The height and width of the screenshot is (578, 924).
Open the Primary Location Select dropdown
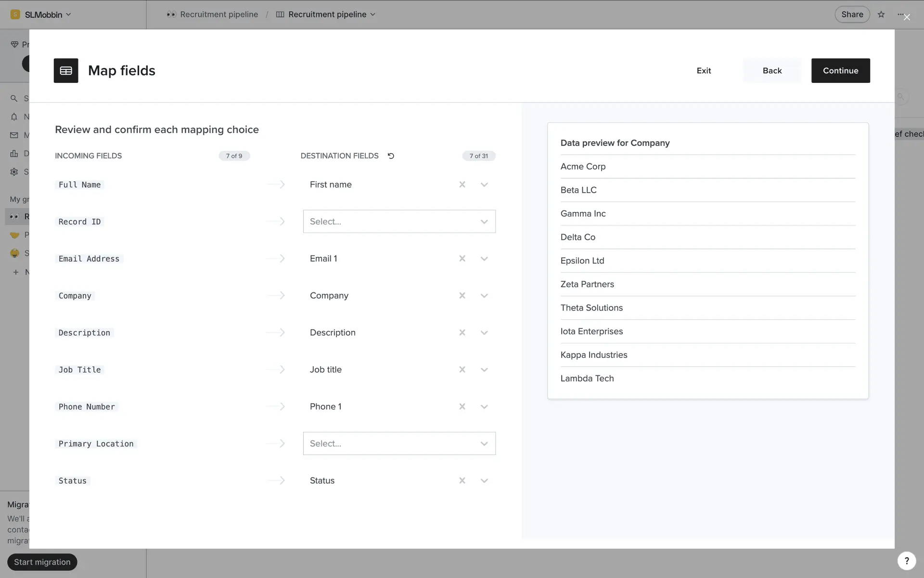399,444
